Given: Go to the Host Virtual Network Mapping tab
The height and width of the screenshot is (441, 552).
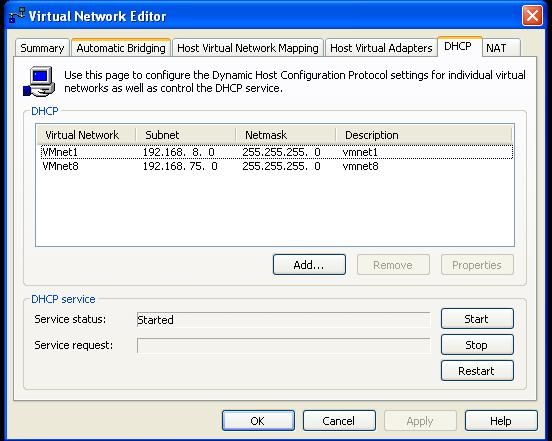Looking at the screenshot, I should click(x=248, y=48).
